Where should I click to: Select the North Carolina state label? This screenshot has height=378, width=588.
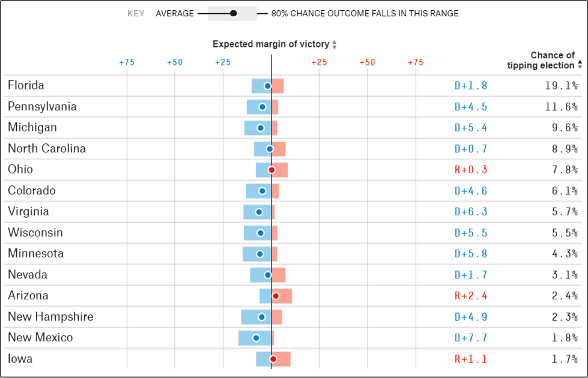(x=47, y=149)
